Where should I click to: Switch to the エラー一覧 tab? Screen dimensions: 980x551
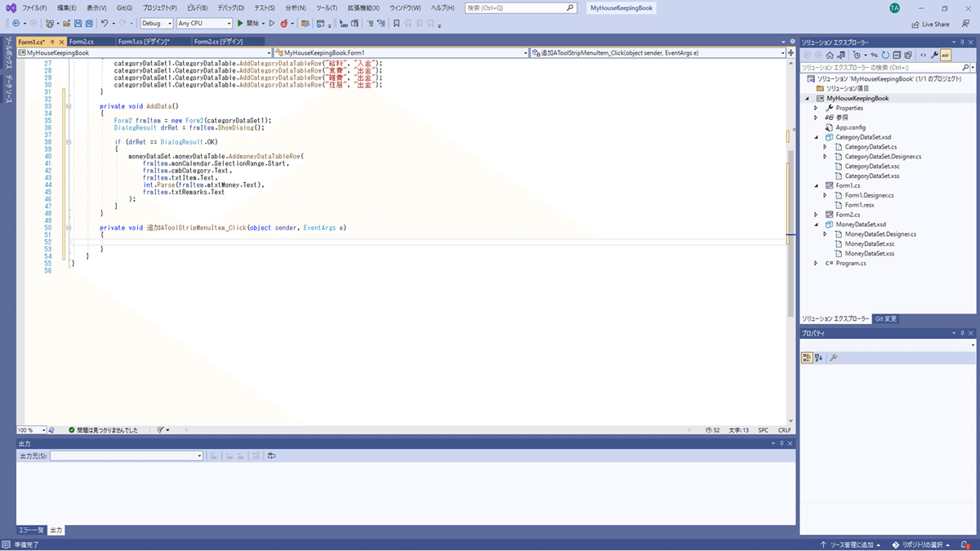click(x=31, y=530)
